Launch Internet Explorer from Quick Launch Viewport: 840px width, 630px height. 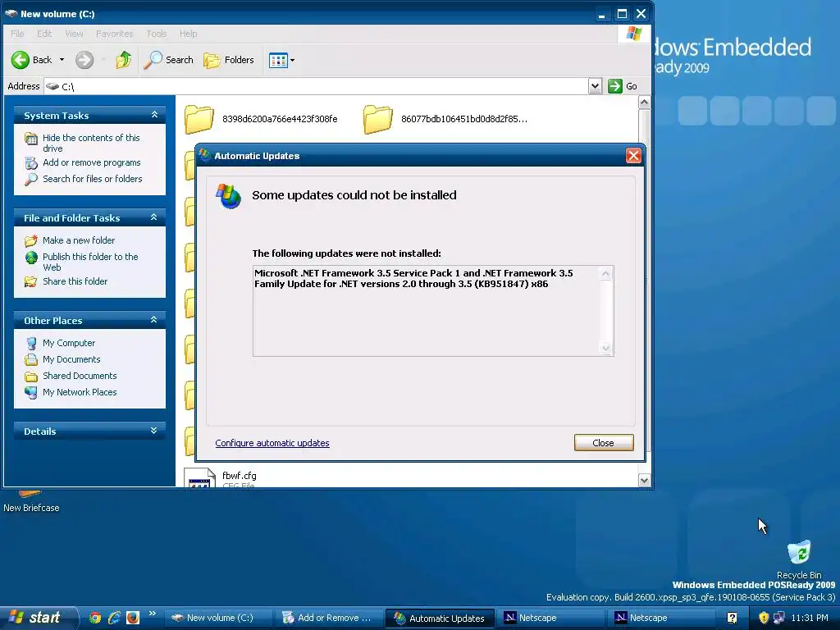(114, 618)
